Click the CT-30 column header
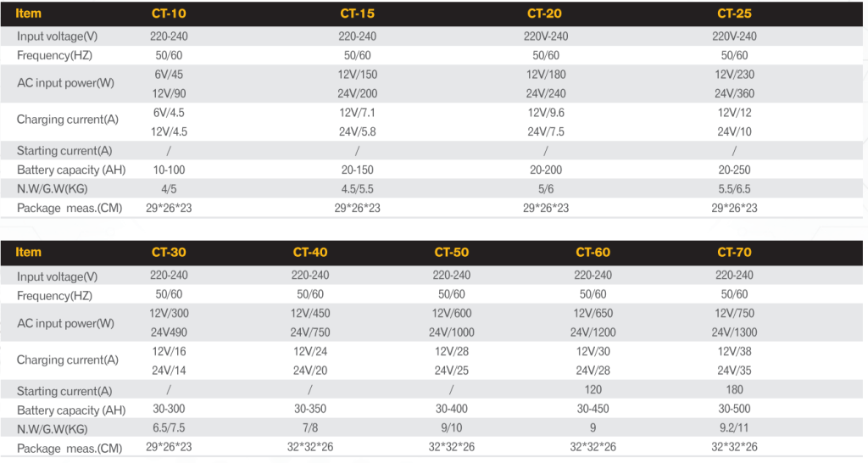Screen dimensions: 868x463 (x=169, y=252)
